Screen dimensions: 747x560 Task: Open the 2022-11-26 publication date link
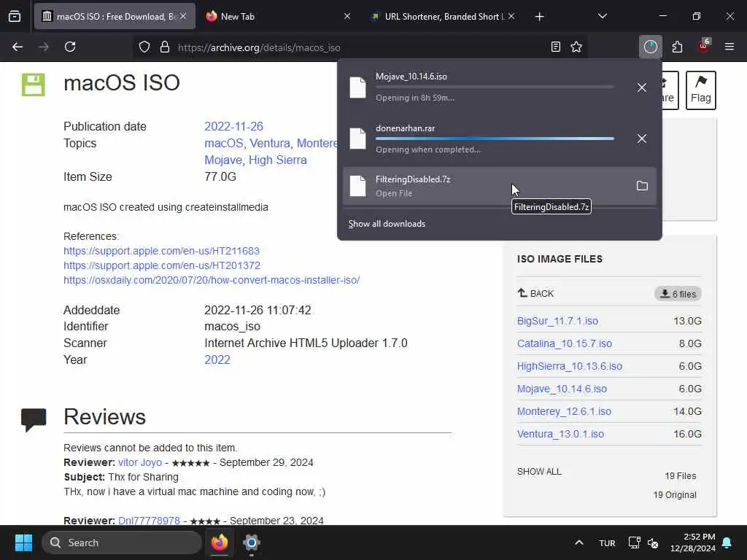(233, 126)
